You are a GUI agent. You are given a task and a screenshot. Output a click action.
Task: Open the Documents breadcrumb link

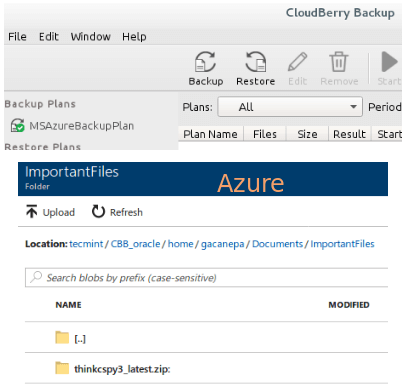[277, 244]
